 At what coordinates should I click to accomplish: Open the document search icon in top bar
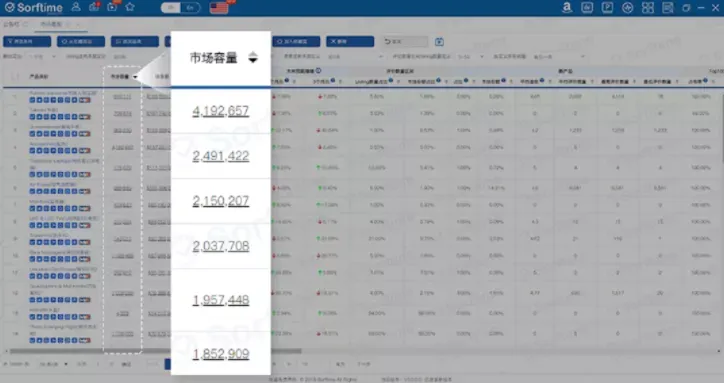click(668, 7)
